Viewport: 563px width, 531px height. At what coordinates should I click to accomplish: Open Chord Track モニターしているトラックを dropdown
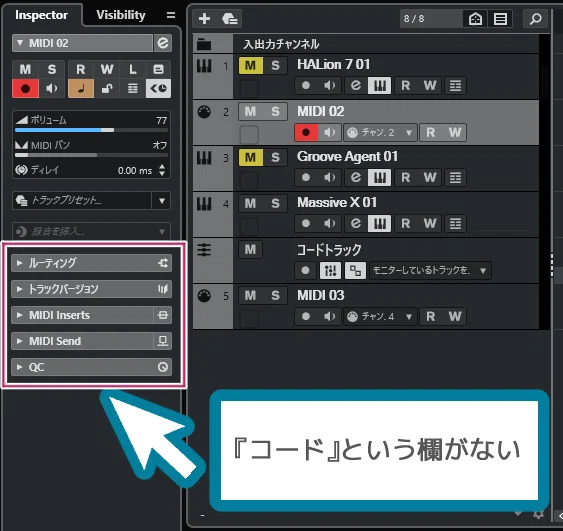click(x=430, y=270)
